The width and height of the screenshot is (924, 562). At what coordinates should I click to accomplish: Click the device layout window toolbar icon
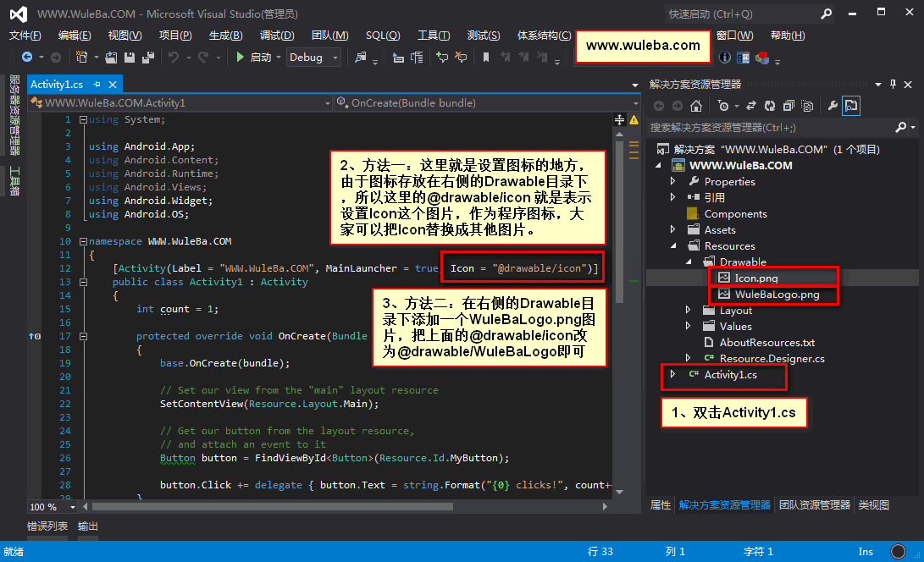click(743, 58)
